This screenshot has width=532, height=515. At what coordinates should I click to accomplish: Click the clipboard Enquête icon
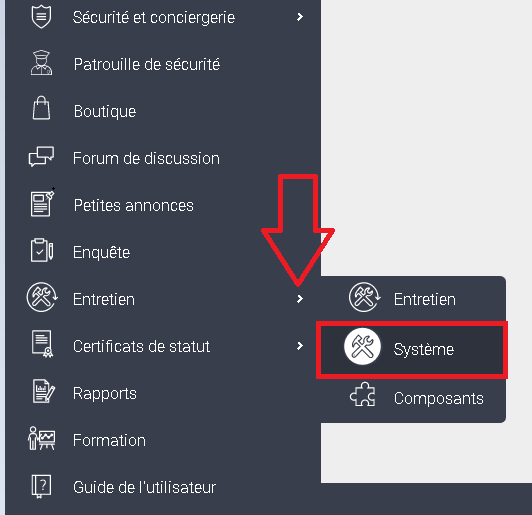42,250
